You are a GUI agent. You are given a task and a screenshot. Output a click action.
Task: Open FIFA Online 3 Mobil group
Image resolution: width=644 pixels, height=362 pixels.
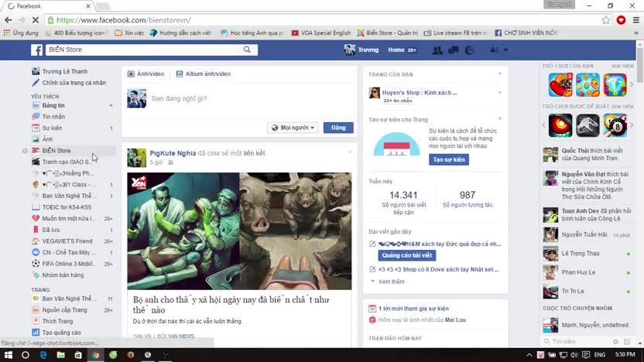[69, 264]
